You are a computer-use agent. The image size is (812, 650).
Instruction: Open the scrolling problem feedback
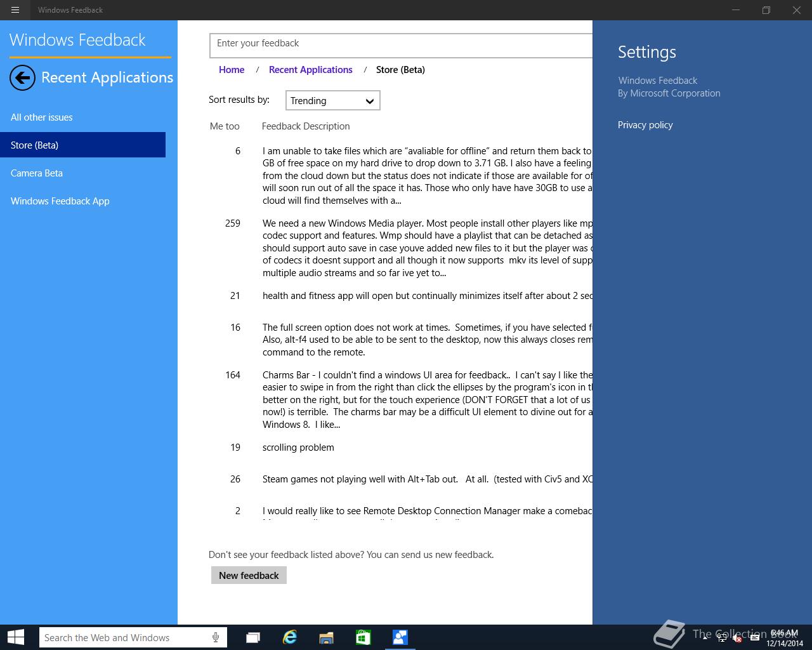pos(298,448)
